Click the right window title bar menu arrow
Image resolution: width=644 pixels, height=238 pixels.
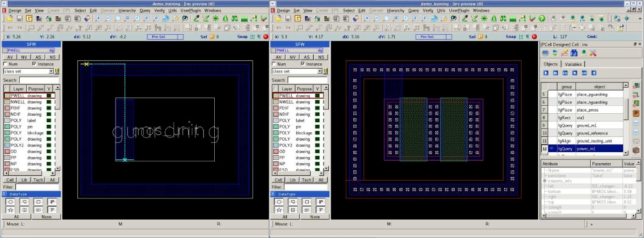click(272, 3)
